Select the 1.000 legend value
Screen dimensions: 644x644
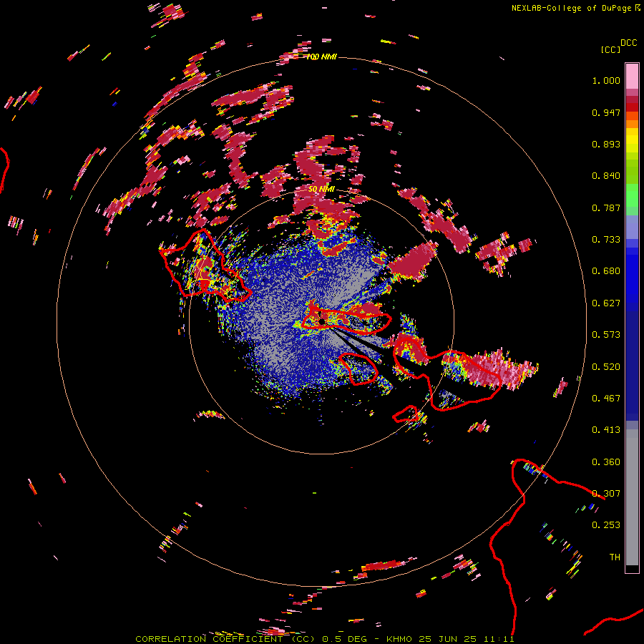coord(606,80)
